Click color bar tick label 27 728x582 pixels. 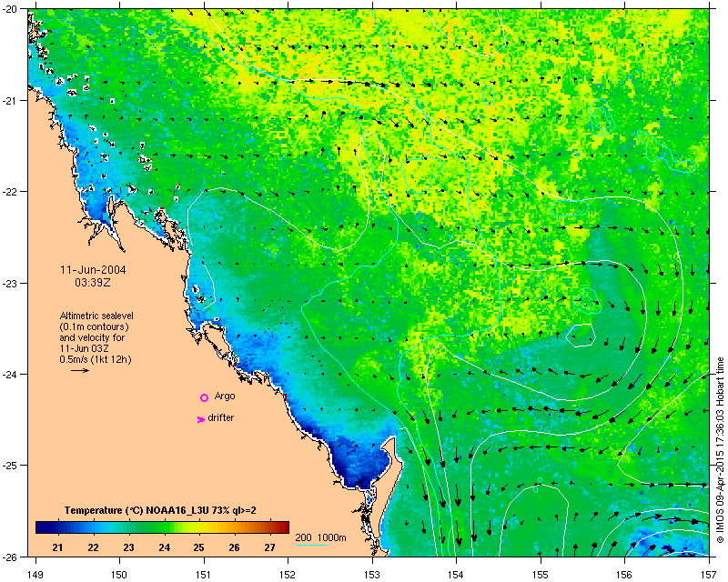point(269,547)
